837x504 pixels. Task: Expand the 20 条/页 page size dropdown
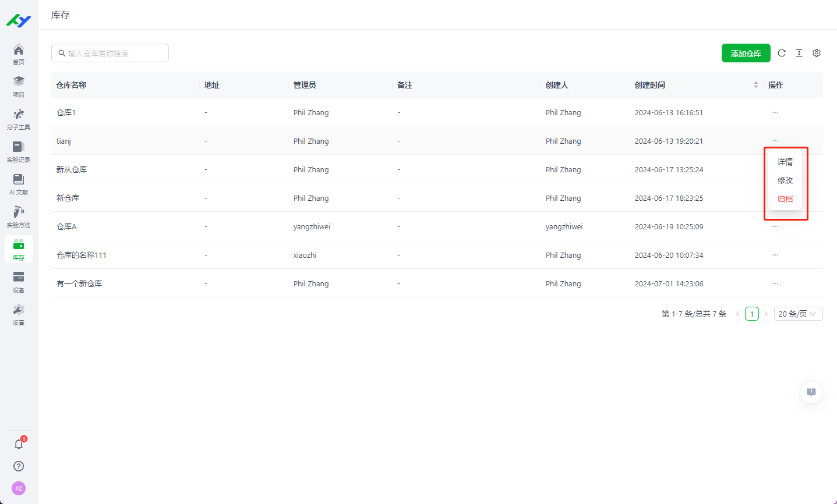[x=798, y=314]
